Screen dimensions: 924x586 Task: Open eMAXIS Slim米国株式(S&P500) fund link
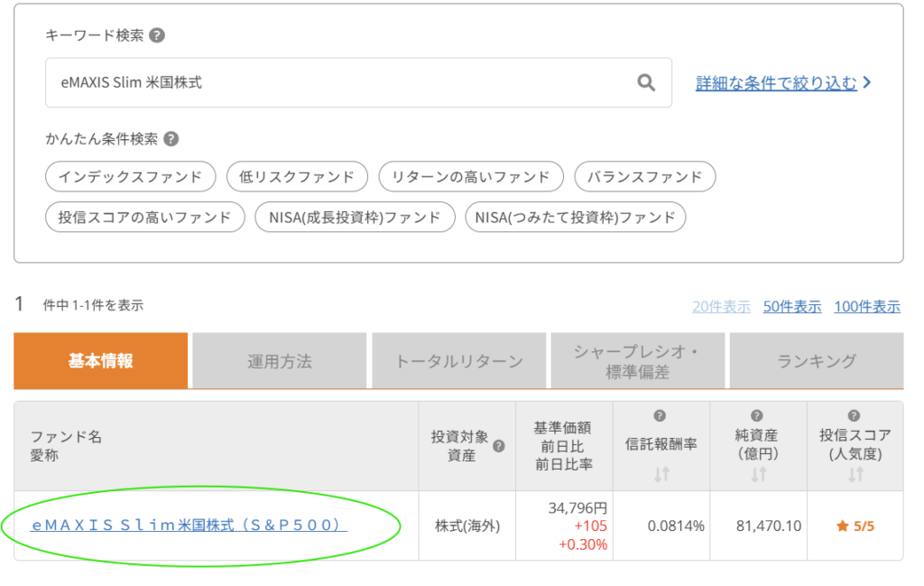[x=189, y=525]
